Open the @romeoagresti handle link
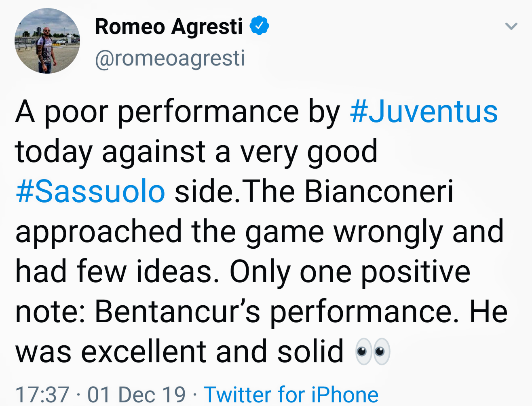Screen dimensions: 532x406 tap(170, 58)
